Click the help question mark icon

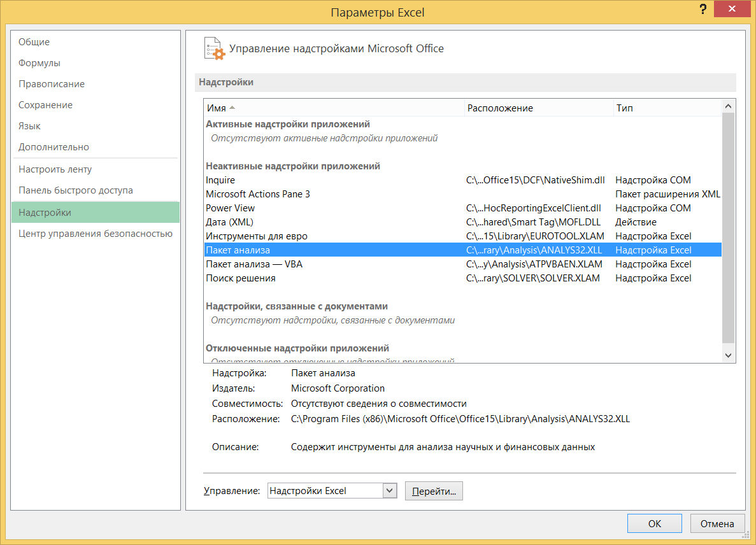pyautogui.click(x=703, y=9)
